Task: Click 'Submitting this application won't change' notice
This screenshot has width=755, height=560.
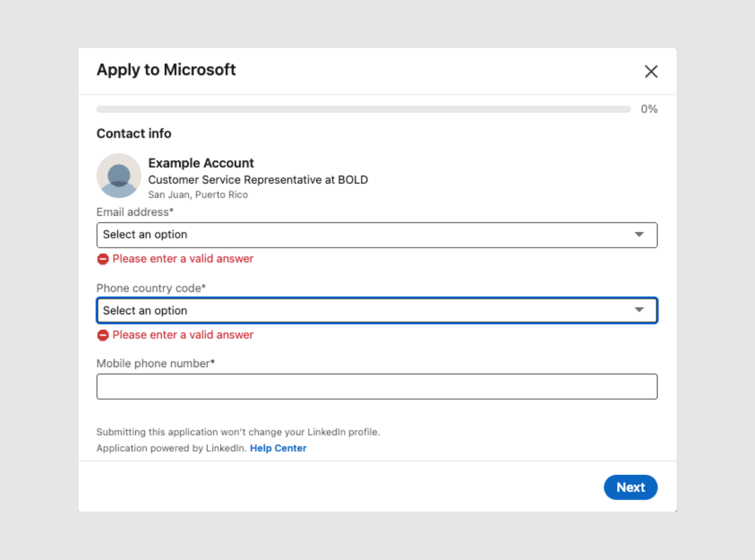Action: (x=238, y=432)
